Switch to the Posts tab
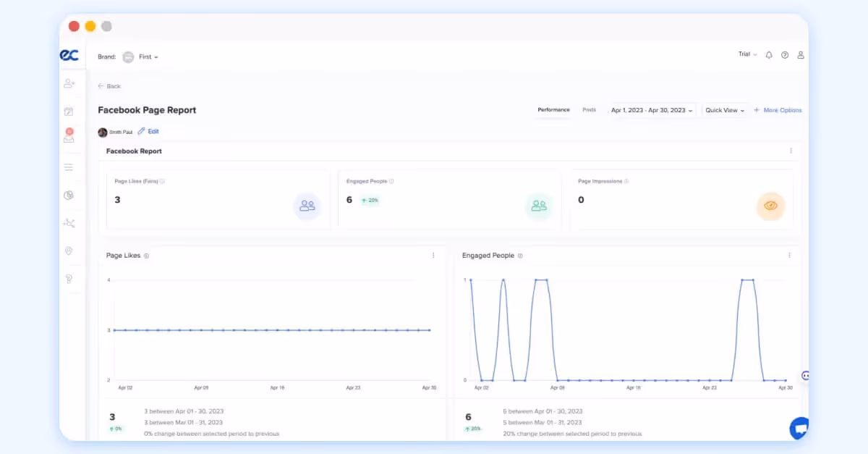 [589, 109]
